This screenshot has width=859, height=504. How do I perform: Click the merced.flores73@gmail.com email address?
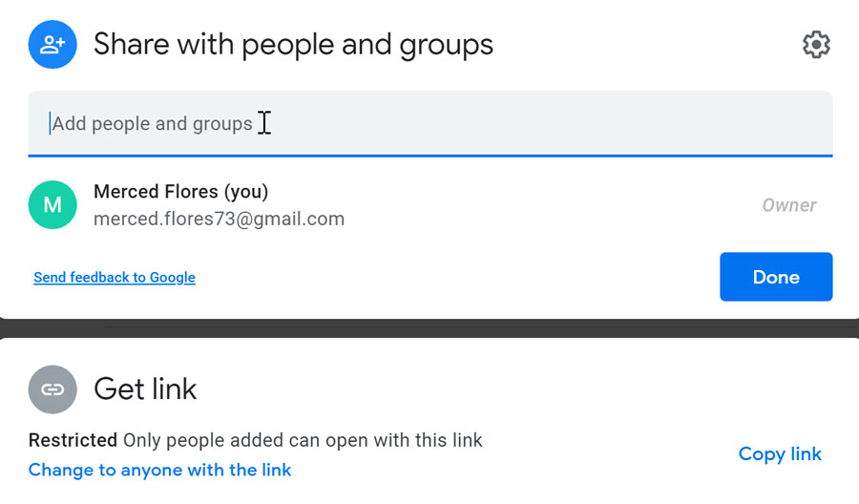click(219, 220)
